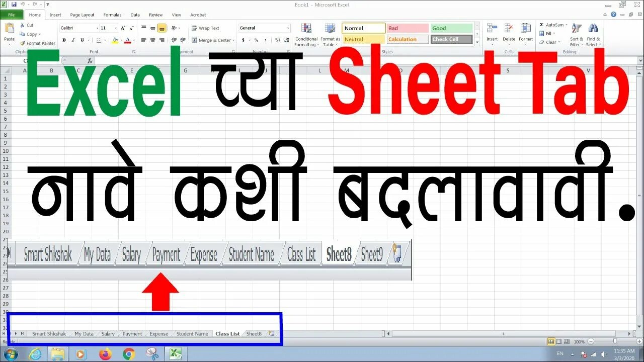Apply the Check Cell style
Screen dimensions: 644x362
pos(452,39)
